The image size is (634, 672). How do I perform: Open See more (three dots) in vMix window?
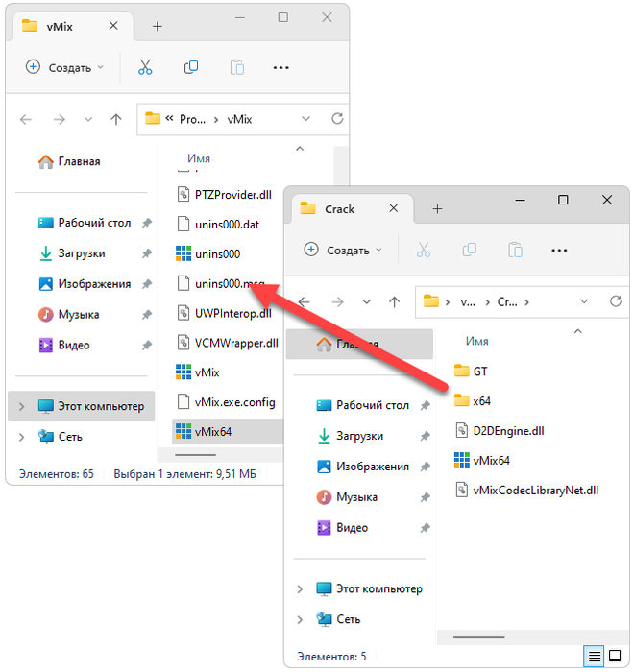point(280,68)
